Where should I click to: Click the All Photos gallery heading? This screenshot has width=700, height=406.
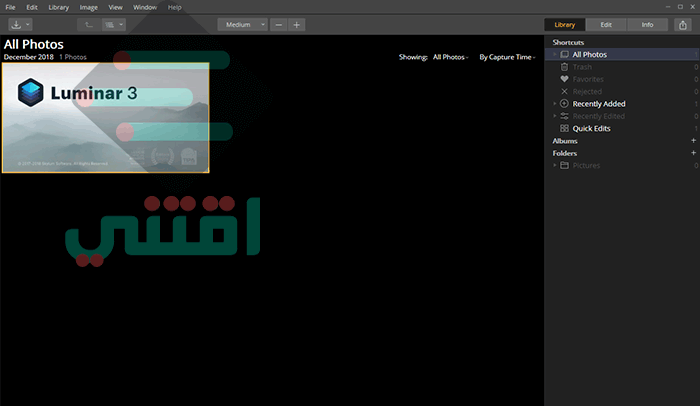pos(34,44)
